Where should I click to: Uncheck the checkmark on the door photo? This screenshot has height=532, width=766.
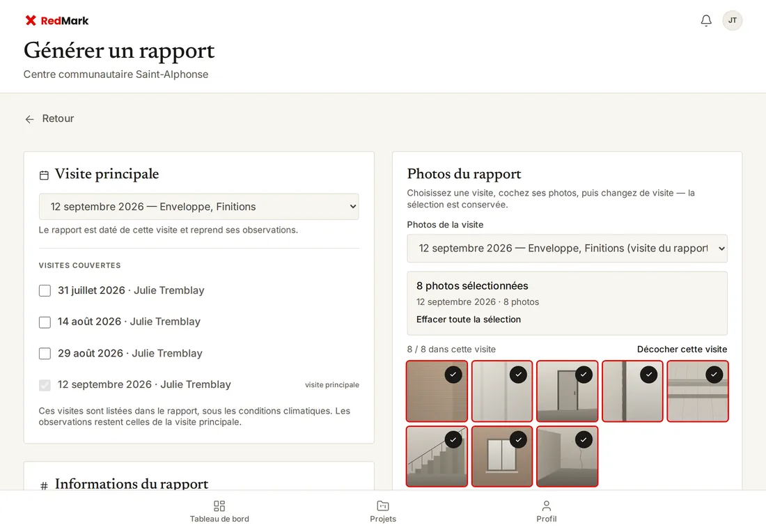(584, 375)
